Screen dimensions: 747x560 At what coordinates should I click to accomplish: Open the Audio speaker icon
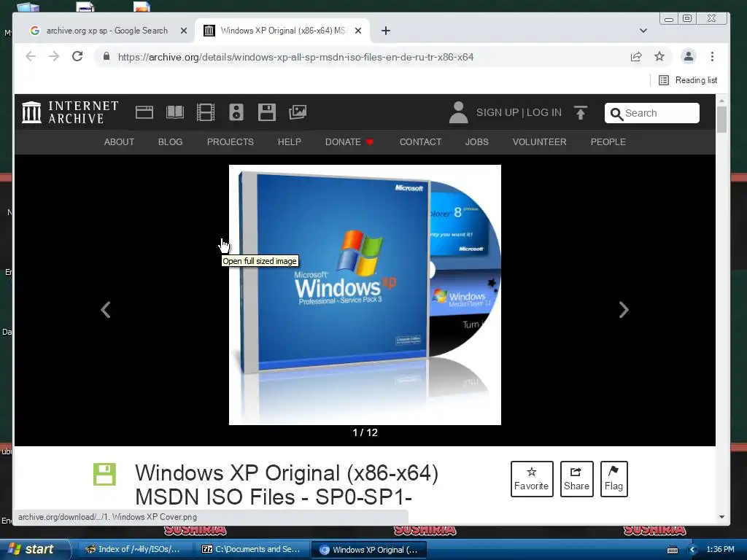pyautogui.click(x=236, y=112)
